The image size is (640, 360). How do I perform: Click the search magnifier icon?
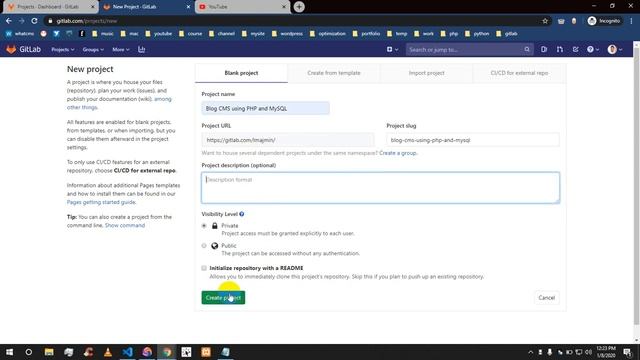[527, 49]
